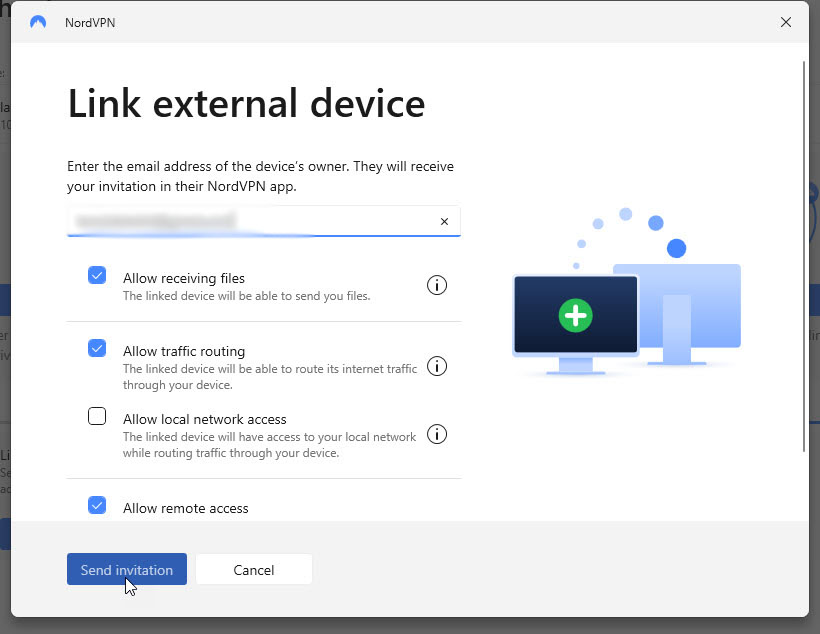Enable the Allow local network access checkbox
This screenshot has width=820, height=634.
[x=97, y=417]
